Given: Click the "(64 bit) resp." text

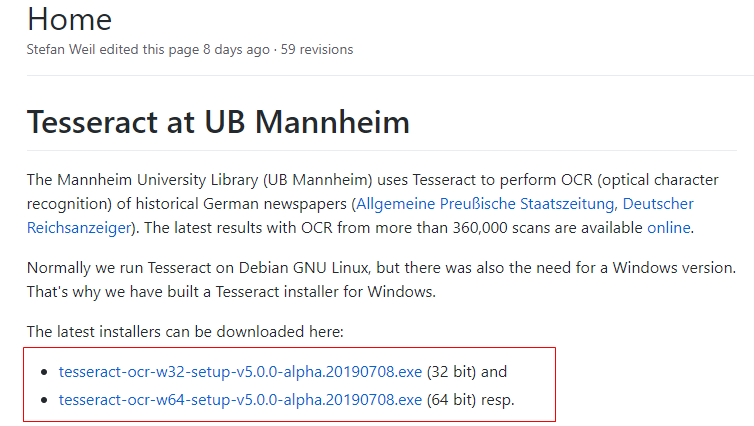Looking at the screenshot, I should tap(477, 400).
